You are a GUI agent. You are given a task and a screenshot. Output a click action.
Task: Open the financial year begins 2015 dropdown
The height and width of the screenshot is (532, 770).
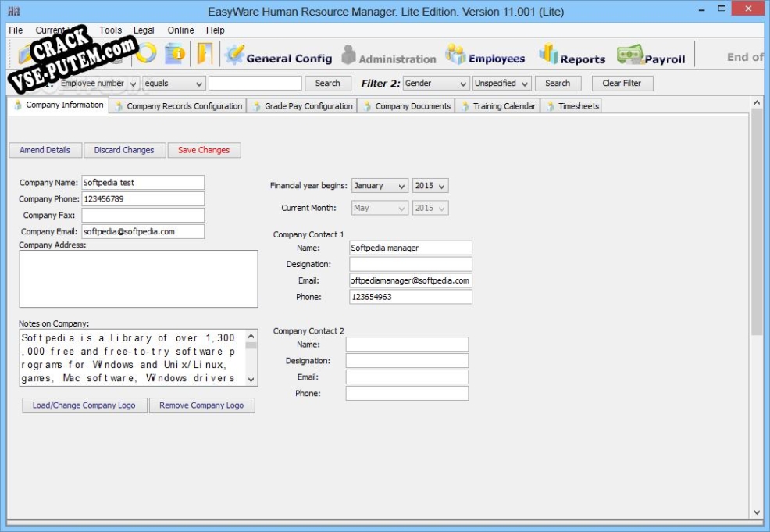tap(430, 186)
